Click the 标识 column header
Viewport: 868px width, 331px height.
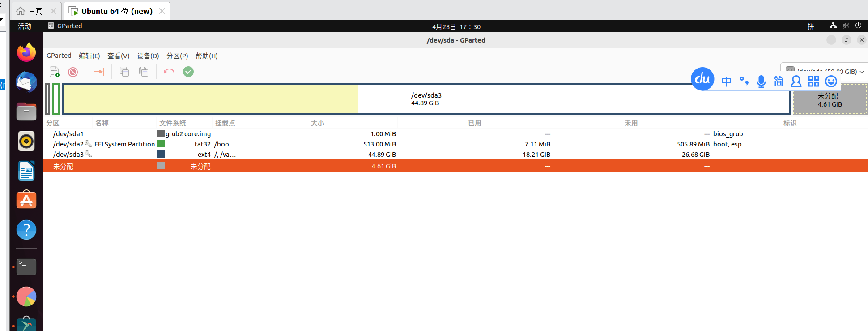(x=790, y=123)
